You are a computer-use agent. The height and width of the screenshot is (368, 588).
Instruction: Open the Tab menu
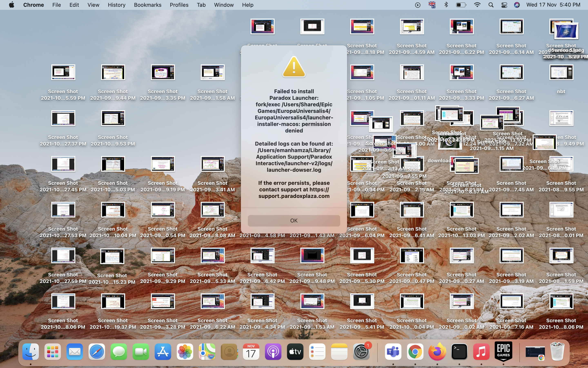pyautogui.click(x=201, y=5)
